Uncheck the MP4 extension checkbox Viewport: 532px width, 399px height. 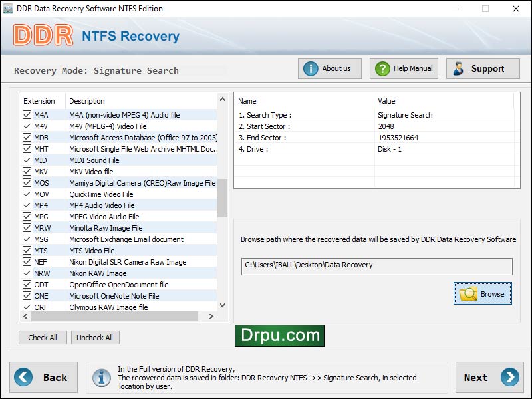(x=27, y=205)
